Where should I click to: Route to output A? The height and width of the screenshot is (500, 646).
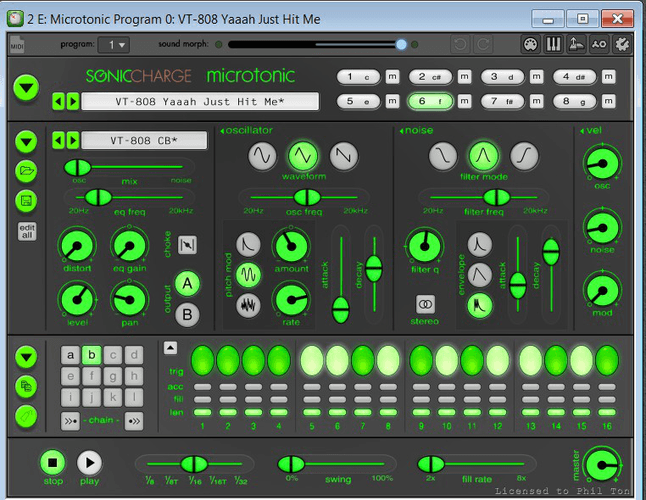point(187,284)
